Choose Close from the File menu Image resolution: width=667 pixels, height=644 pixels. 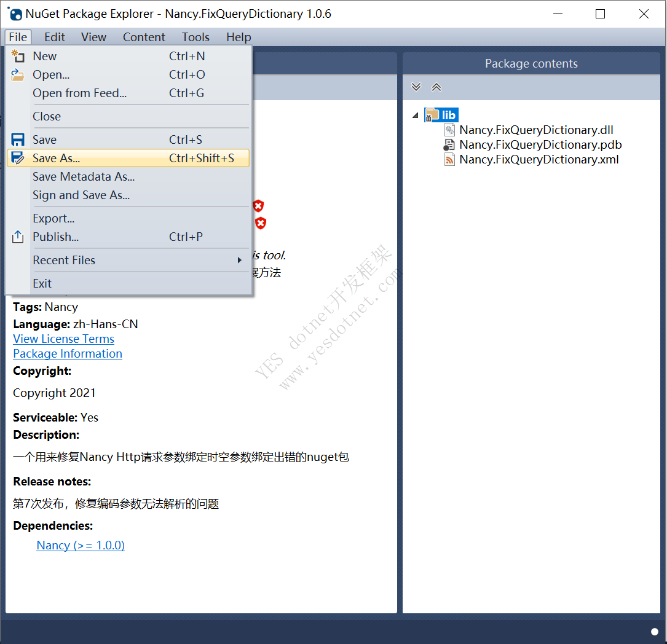click(128, 117)
